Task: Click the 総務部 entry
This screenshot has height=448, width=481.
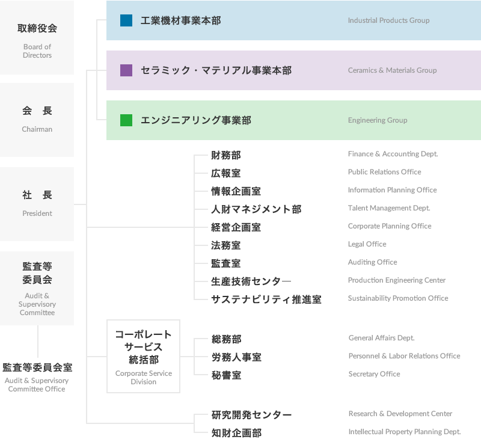Action: tap(227, 339)
